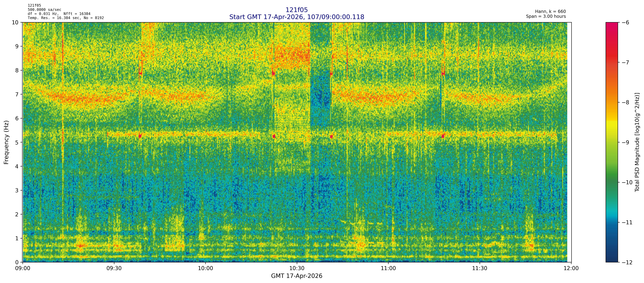Screen dimensions: 644x283
Task: Click the 10 Hz frequency tick label
Action: point(15,23)
